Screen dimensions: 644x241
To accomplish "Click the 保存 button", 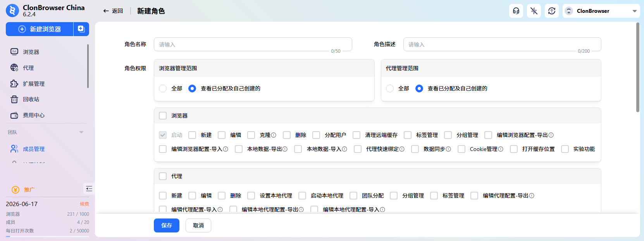I will pyautogui.click(x=167, y=225).
